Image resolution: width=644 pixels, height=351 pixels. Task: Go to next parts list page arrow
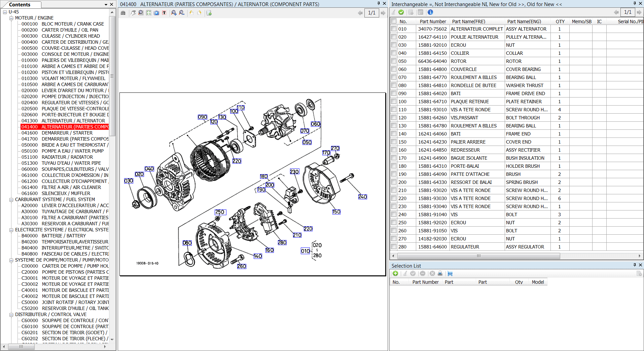pos(639,12)
